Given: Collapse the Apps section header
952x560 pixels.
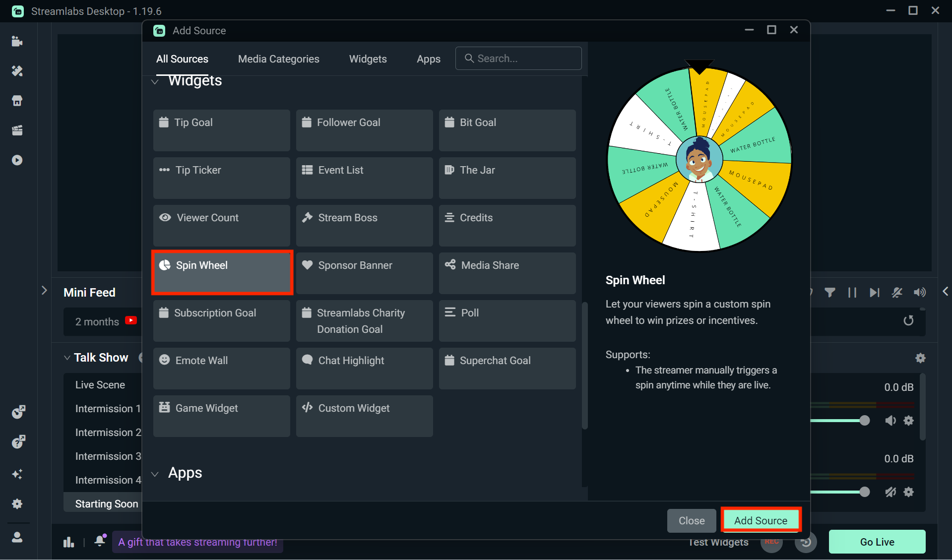Looking at the screenshot, I should (x=155, y=474).
